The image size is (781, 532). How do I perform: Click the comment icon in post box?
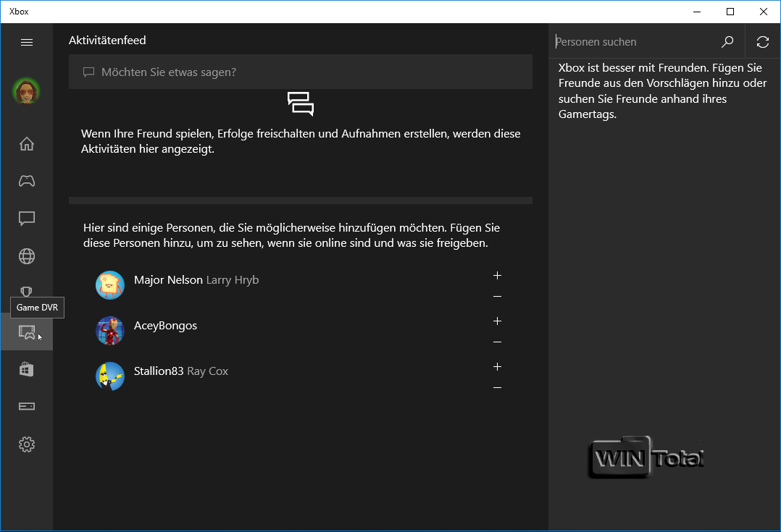88,72
